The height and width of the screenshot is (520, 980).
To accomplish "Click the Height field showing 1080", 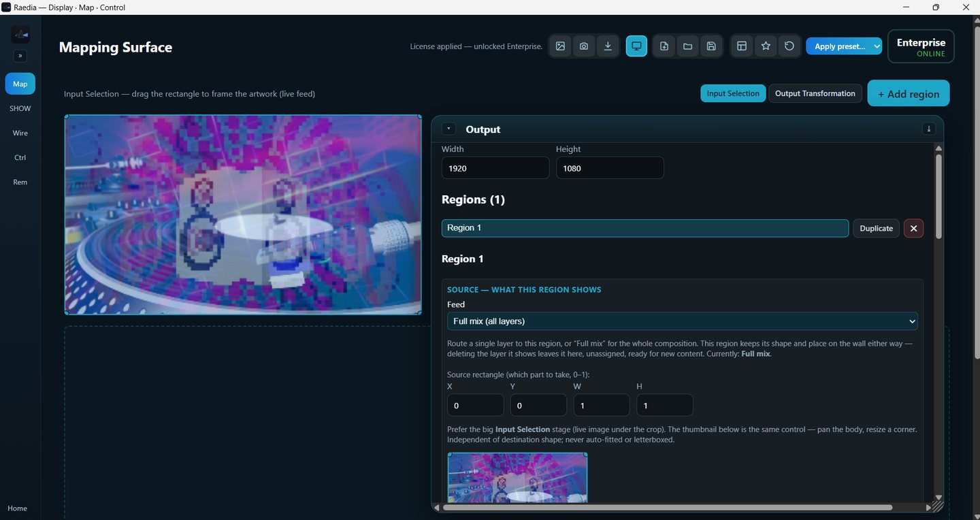I will (610, 168).
